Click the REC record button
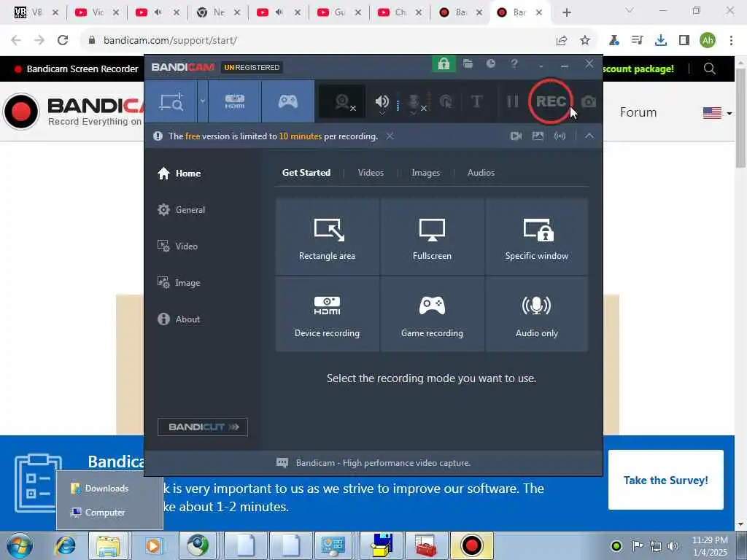This screenshot has width=747, height=560. click(x=550, y=101)
